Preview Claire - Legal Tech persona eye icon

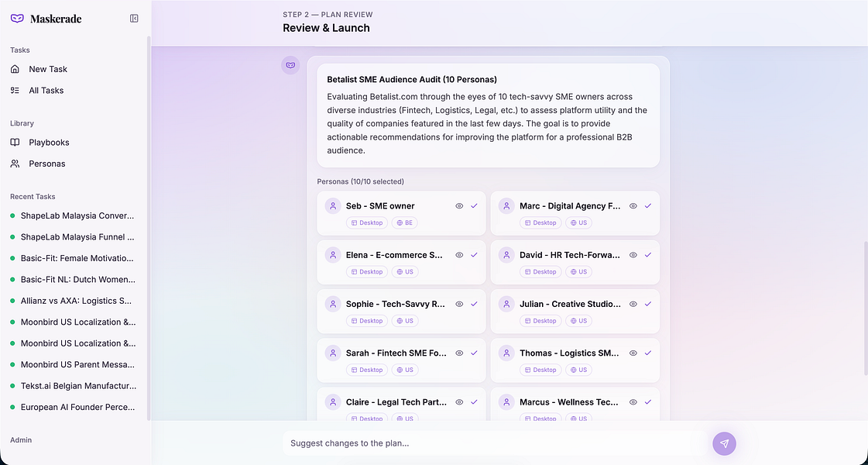pyautogui.click(x=459, y=401)
